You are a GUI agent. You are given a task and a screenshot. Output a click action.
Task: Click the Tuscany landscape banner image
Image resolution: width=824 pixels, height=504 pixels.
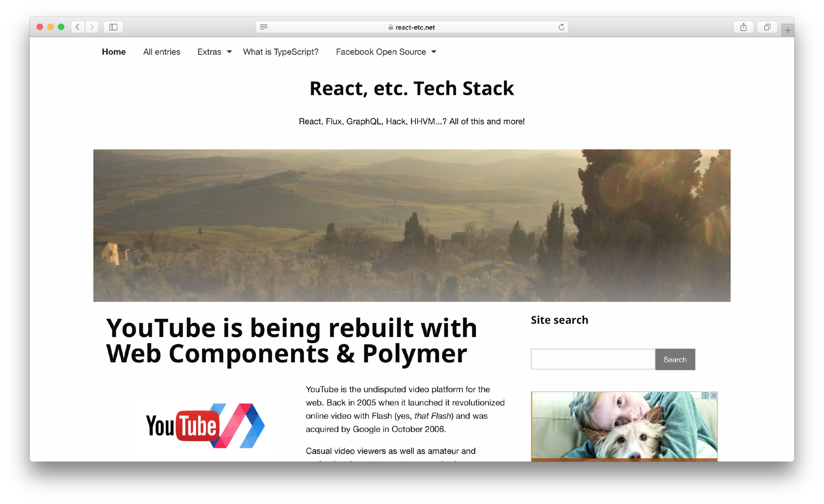coord(412,225)
